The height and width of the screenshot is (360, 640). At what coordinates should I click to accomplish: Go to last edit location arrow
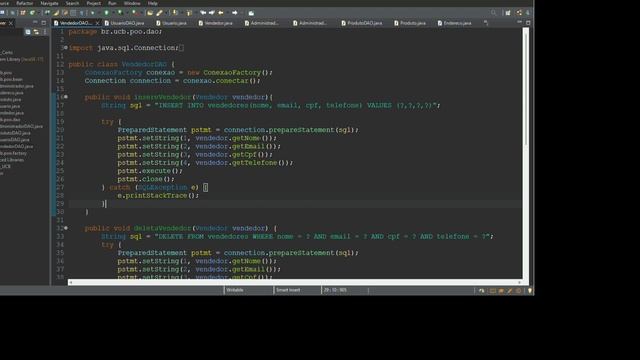(x=203, y=13)
